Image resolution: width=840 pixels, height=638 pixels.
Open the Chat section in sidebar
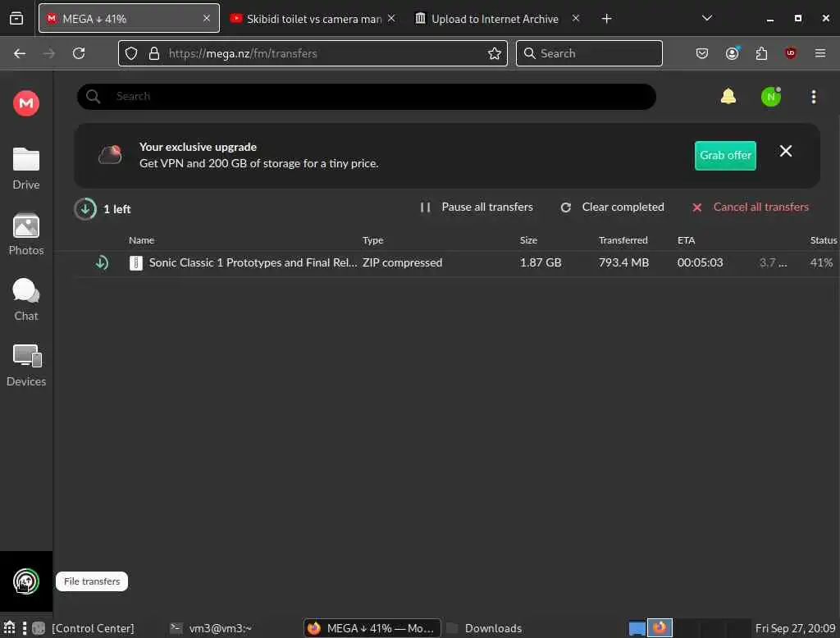coord(25,299)
